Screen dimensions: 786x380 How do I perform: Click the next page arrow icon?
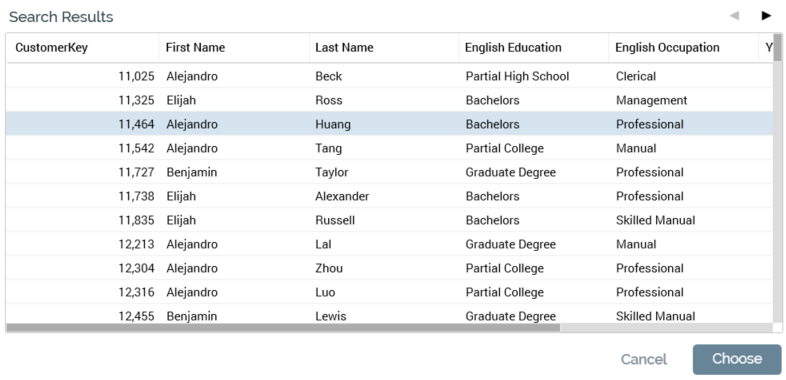pyautogui.click(x=765, y=16)
